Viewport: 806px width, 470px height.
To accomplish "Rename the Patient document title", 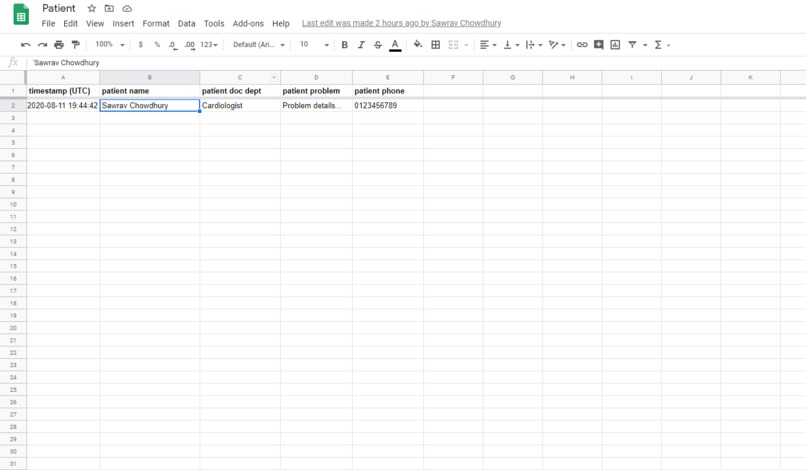I will point(59,8).
